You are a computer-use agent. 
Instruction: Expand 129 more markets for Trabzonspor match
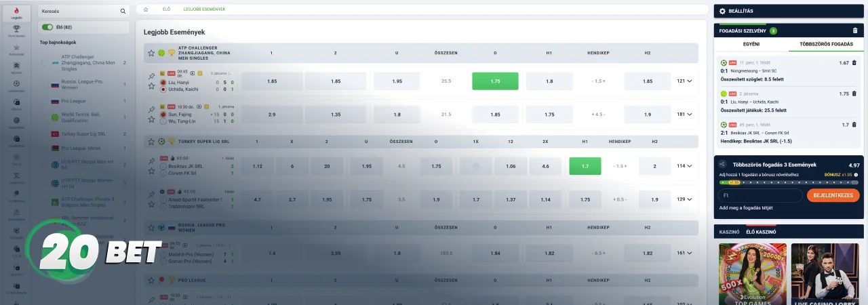(x=684, y=199)
